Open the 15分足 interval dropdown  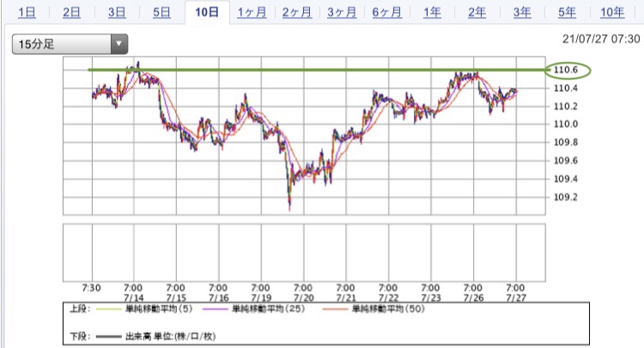point(70,44)
